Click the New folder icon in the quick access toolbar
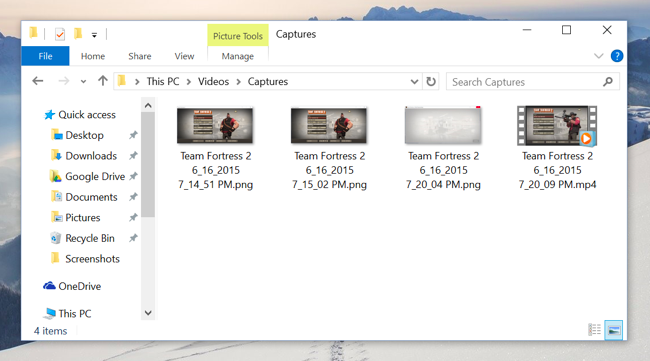Image resolution: width=650 pixels, height=361 pixels. pos(78,34)
